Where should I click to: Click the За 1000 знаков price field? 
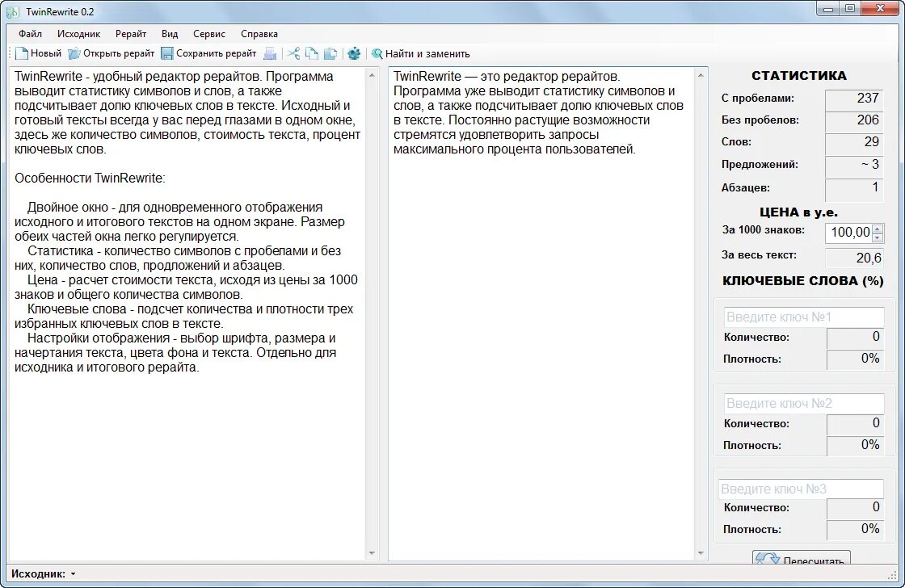pyautogui.click(x=848, y=233)
